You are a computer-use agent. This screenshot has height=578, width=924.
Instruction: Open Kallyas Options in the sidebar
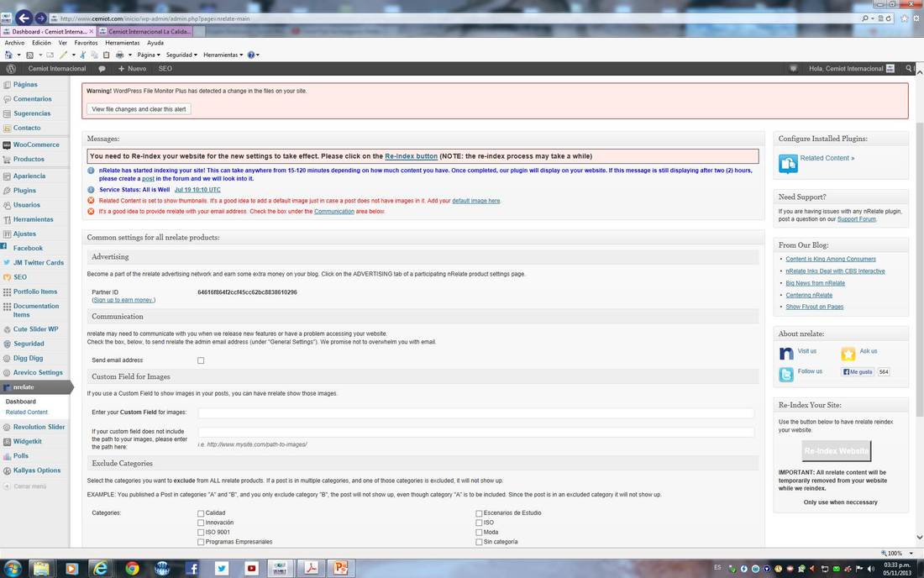pyautogui.click(x=36, y=470)
